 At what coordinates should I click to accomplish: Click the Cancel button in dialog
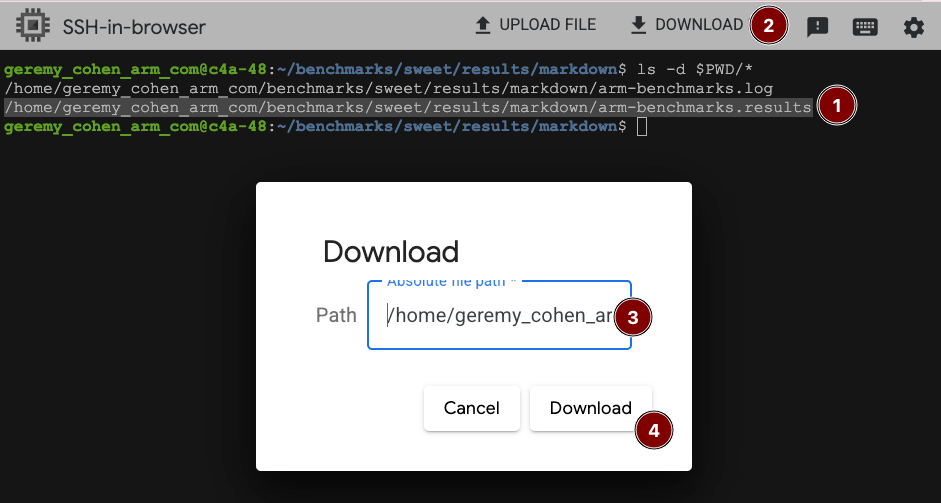[472, 408]
